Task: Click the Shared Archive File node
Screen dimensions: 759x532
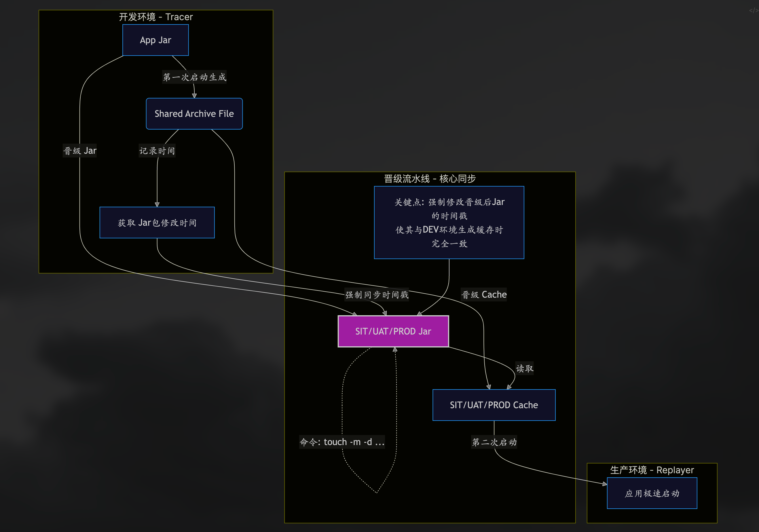Action: pos(194,114)
